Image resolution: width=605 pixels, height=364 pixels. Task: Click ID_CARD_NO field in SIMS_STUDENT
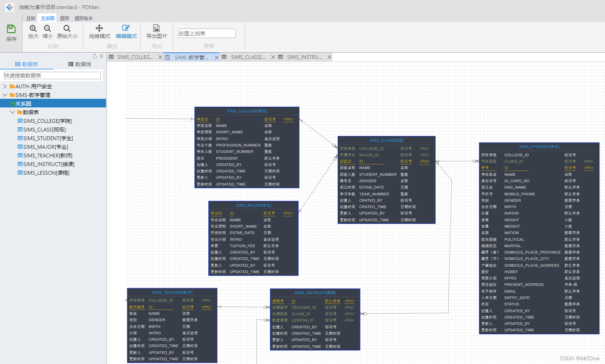517,181
